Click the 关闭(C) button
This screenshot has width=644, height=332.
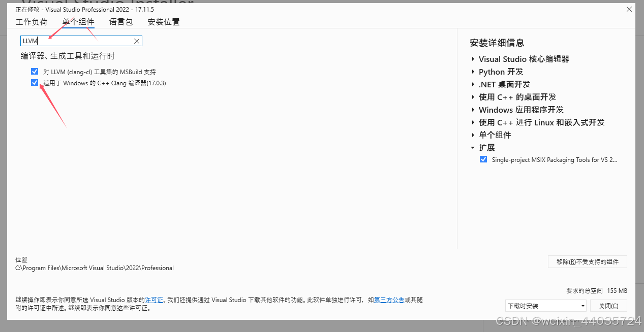[x=608, y=306]
